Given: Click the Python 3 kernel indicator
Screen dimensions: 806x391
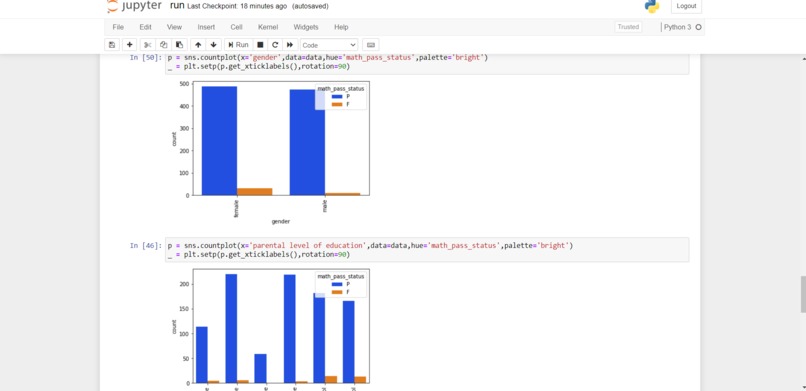Looking at the screenshot, I should tap(677, 27).
